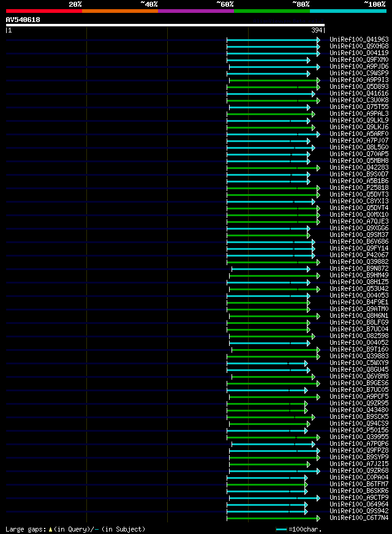Click label UniRef100_Q5D893

tap(359, 86)
